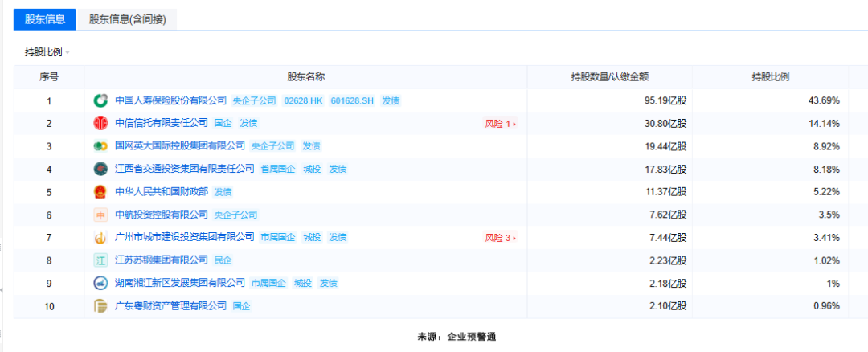
Task: Open 中华人民共和国财政部 link
Action: coord(162,191)
